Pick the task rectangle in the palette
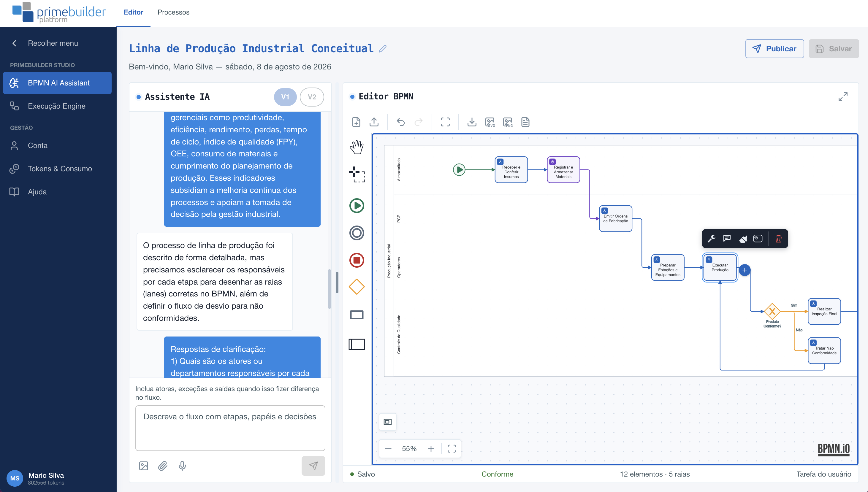The image size is (868, 492). point(356,315)
